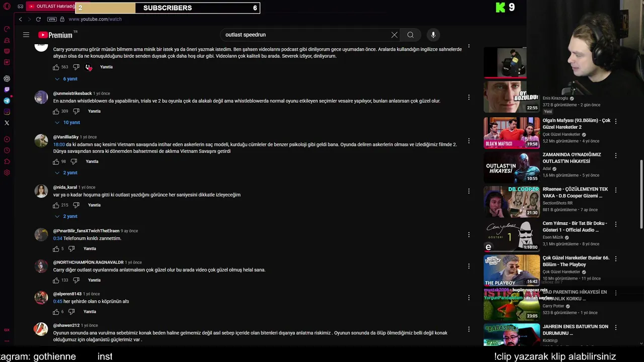Jump to 0:34 timestamp link
This screenshot has height=362, width=644.
58,238
